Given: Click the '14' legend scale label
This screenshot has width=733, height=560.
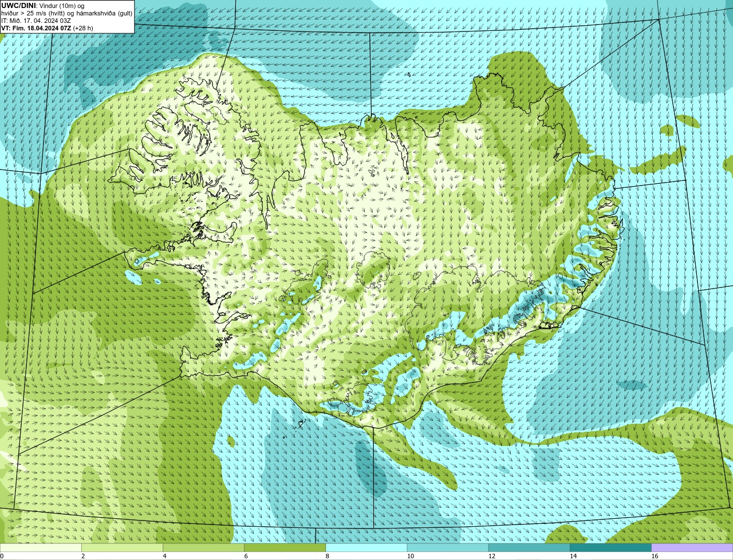Looking at the screenshot, I should 573,556.
